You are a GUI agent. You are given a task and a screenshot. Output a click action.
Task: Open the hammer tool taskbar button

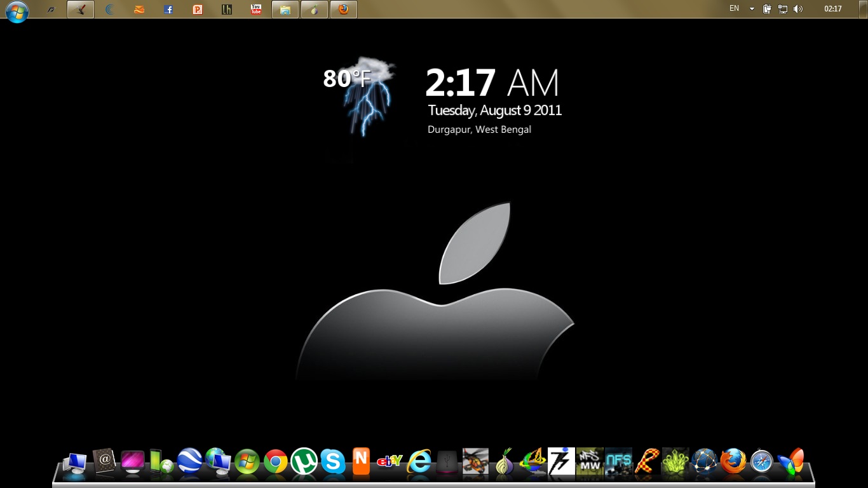pyautogui.click(x=81, y=10)
